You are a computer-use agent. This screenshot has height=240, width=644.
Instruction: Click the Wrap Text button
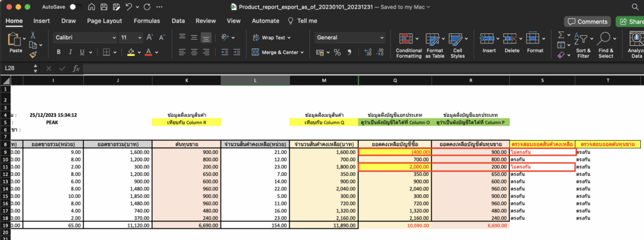[x=272, y=37]
